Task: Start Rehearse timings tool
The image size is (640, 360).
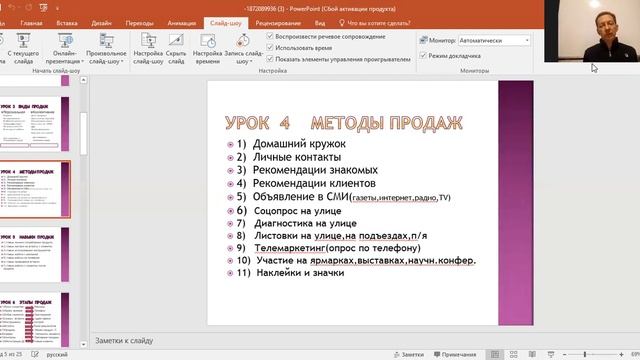Action: pos(207,49)
